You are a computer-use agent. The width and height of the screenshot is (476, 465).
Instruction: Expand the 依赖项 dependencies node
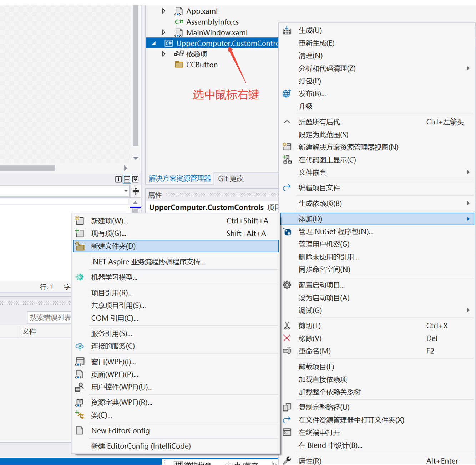pyautogui.click(x=163, y=54)
